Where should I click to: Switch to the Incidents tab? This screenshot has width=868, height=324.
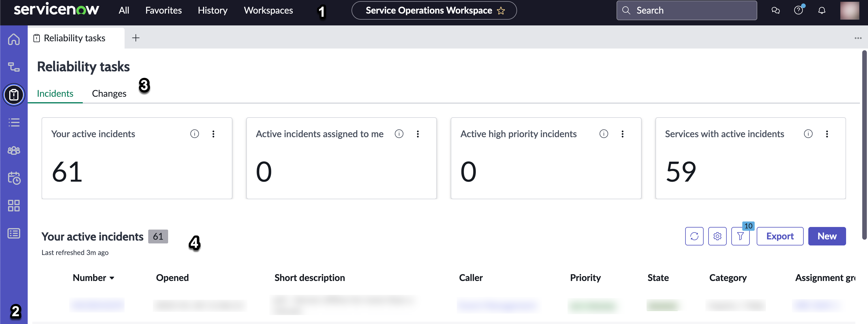[55, 94]
